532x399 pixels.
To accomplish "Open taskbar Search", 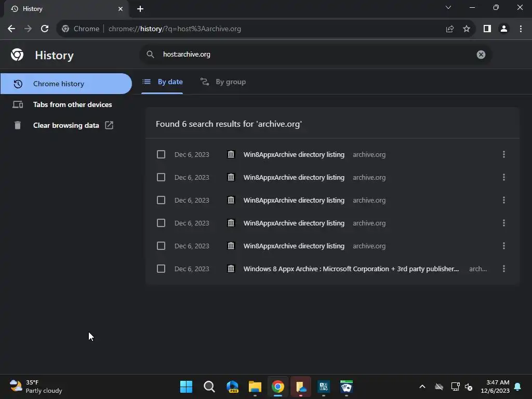I will [x=209, y=387].
